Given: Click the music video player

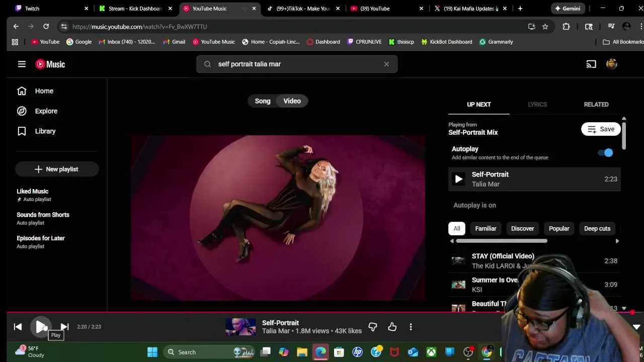Looking at the screenshot, I should coord(278,218).
